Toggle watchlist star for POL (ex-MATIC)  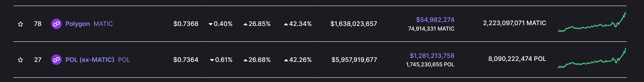(21, 60)
